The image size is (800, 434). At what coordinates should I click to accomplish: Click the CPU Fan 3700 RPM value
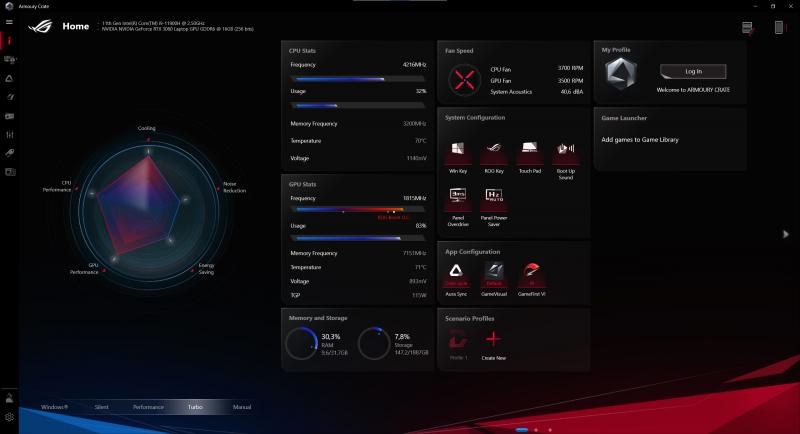tap(570, 68)
